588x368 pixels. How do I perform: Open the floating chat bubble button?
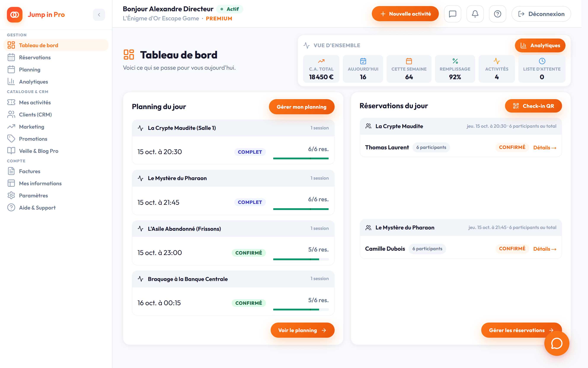tap(556, 343)
